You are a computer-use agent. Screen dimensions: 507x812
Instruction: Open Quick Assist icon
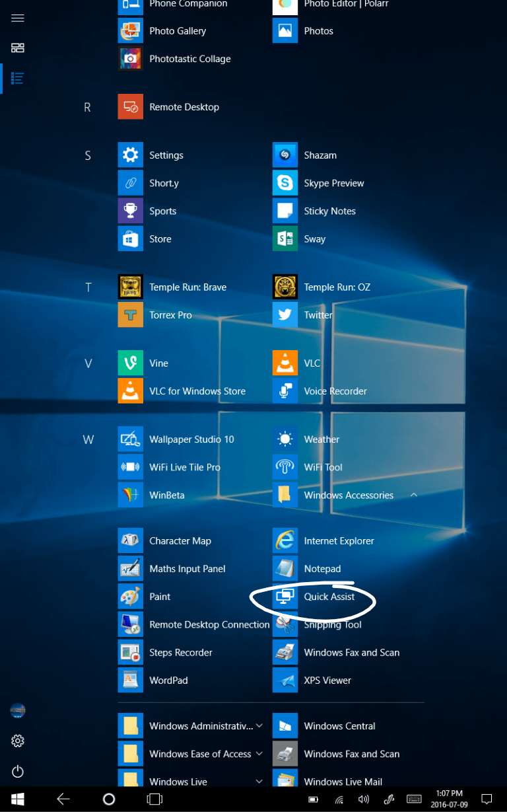pos(285,596)
